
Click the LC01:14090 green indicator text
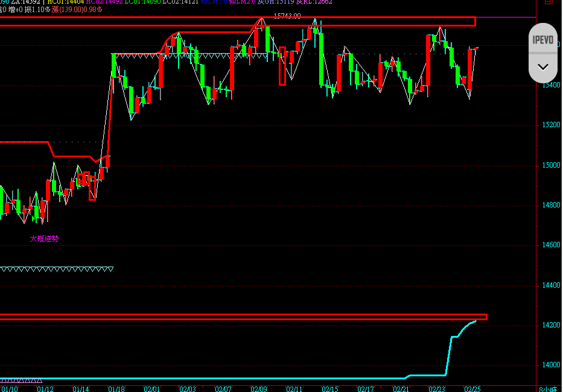coord(143,2)
